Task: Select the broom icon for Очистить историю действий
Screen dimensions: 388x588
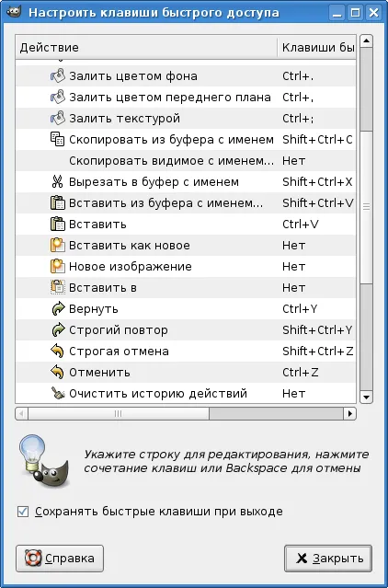Action: [58, 393]
